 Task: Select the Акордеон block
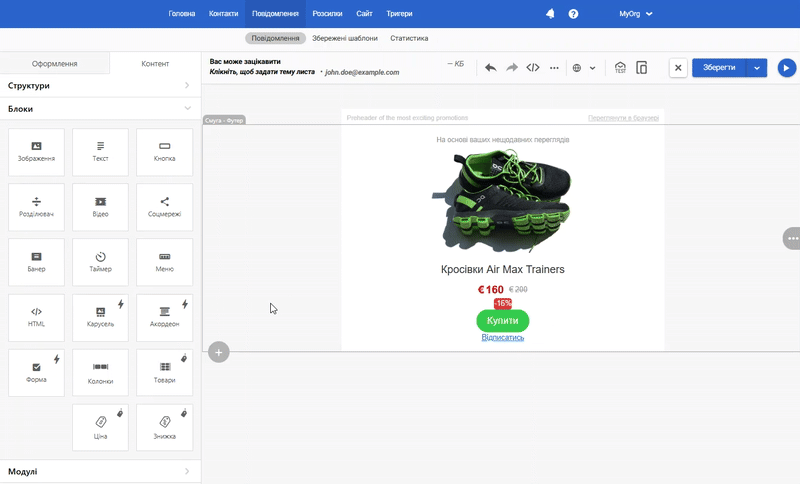[164, 317]
